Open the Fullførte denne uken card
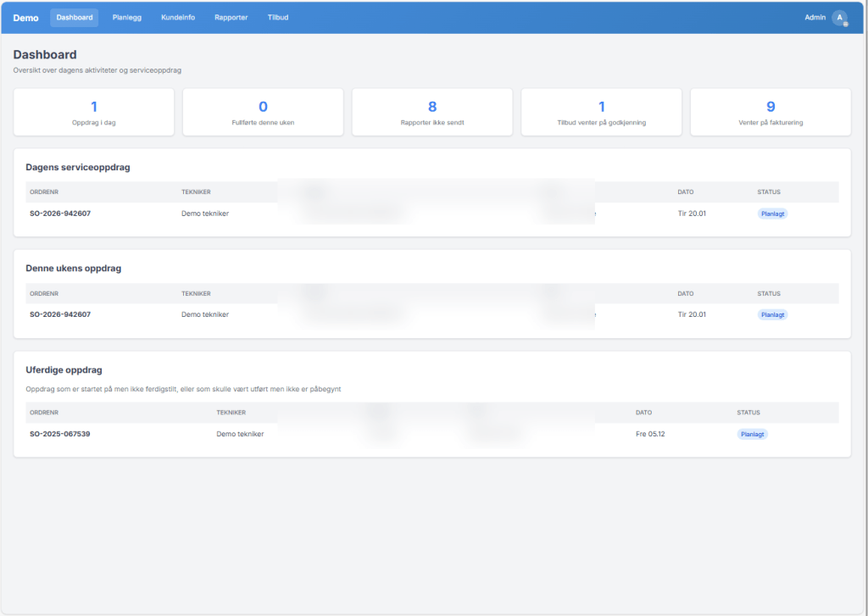Image resolution: width=868 pixels, height=616 pixels. tap(263, 113)
